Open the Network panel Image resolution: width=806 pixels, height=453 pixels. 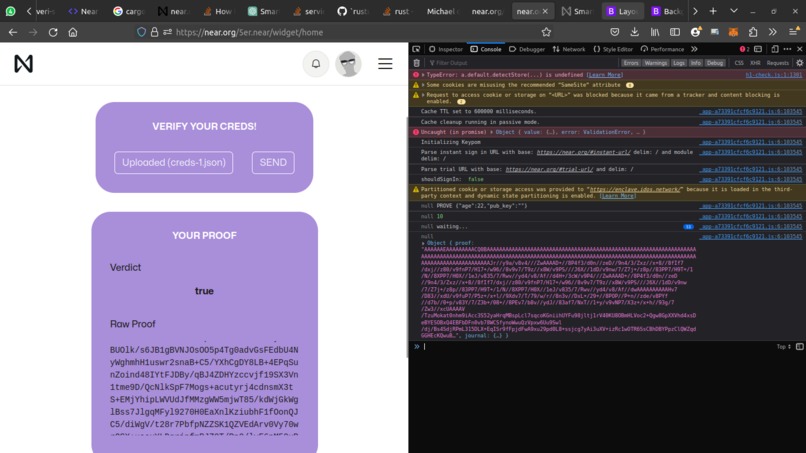[x=569, y=49]
